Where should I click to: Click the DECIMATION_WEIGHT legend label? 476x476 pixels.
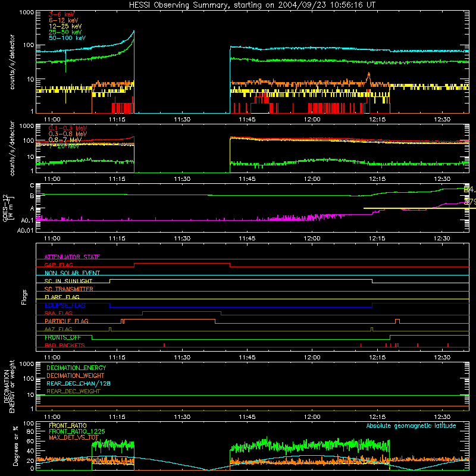pos(76,375)
